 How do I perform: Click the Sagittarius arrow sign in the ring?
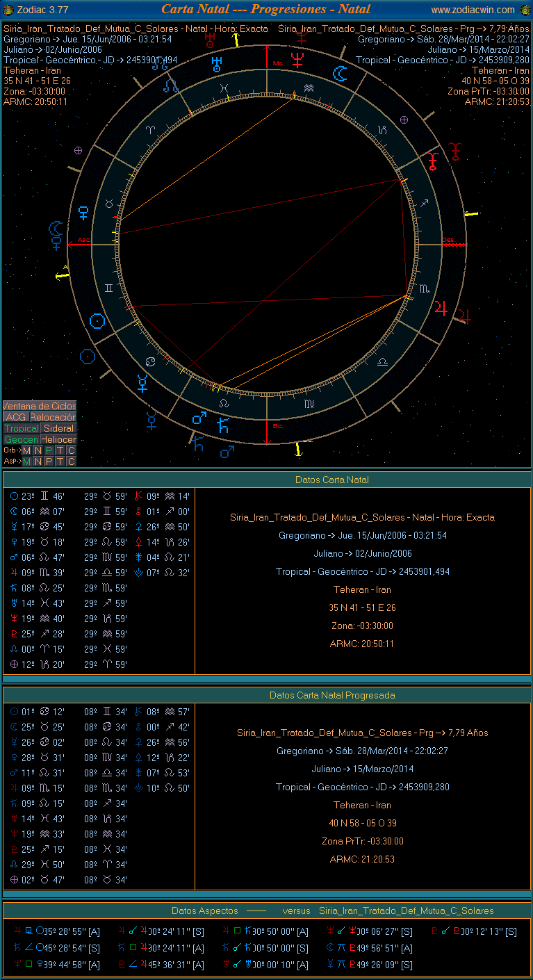click(x=424, y=203)
